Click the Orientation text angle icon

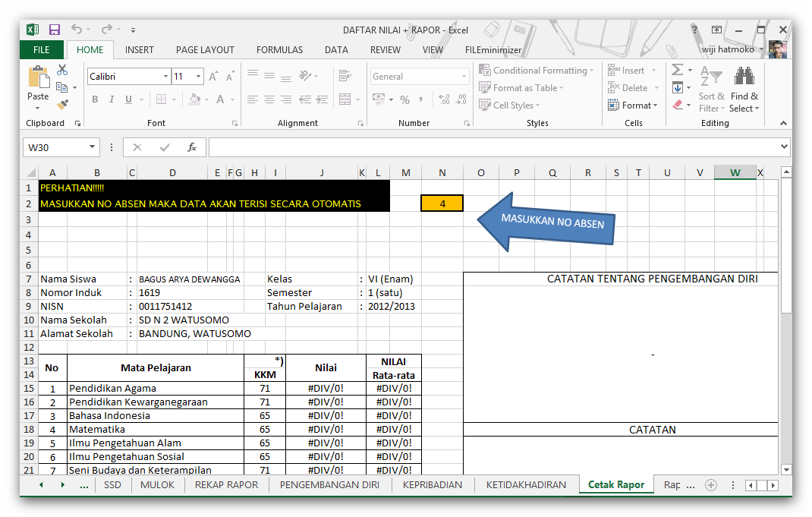click(305, 76)
